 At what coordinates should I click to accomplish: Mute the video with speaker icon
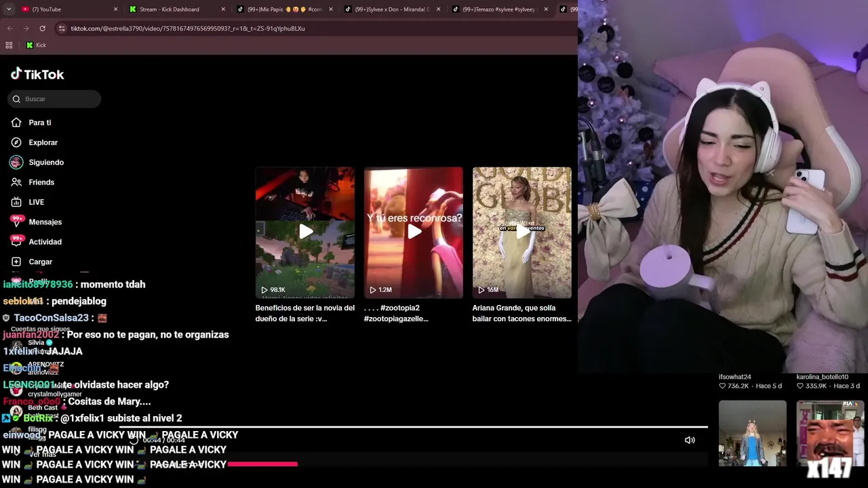point(690,440)
